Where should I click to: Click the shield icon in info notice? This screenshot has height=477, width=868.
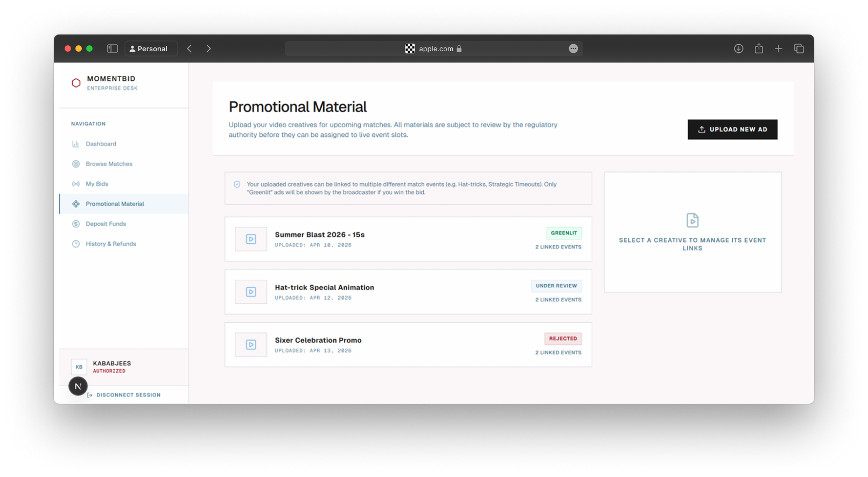click(237, 184)
